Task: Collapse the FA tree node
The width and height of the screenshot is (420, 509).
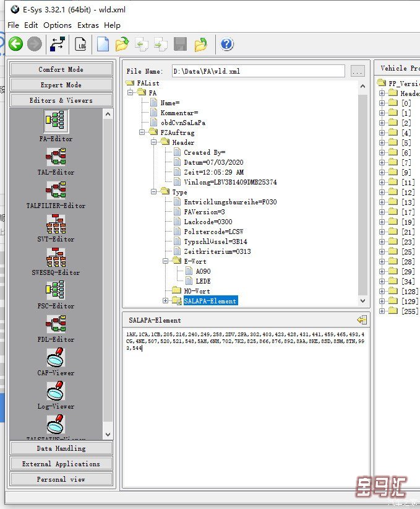Action: click(x=131, y=92)
